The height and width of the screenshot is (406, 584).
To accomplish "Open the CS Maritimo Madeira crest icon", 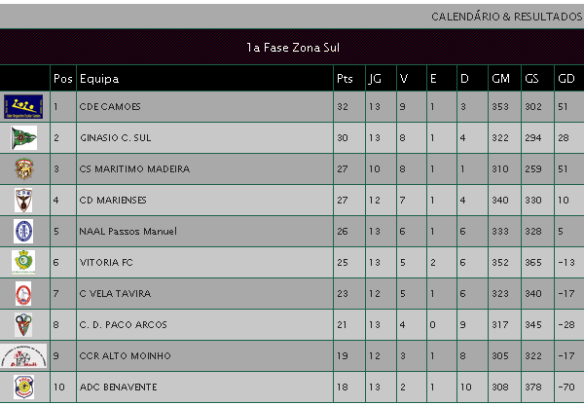I will (24, 169).
